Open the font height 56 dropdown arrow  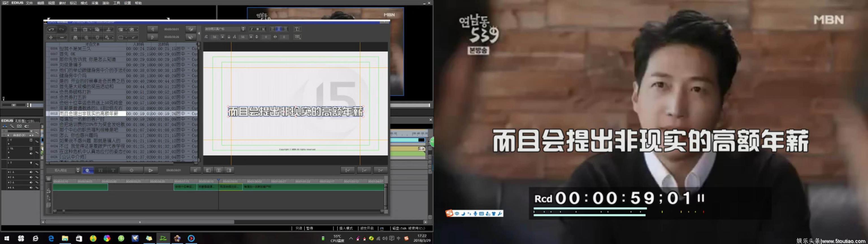click(222, 37)
